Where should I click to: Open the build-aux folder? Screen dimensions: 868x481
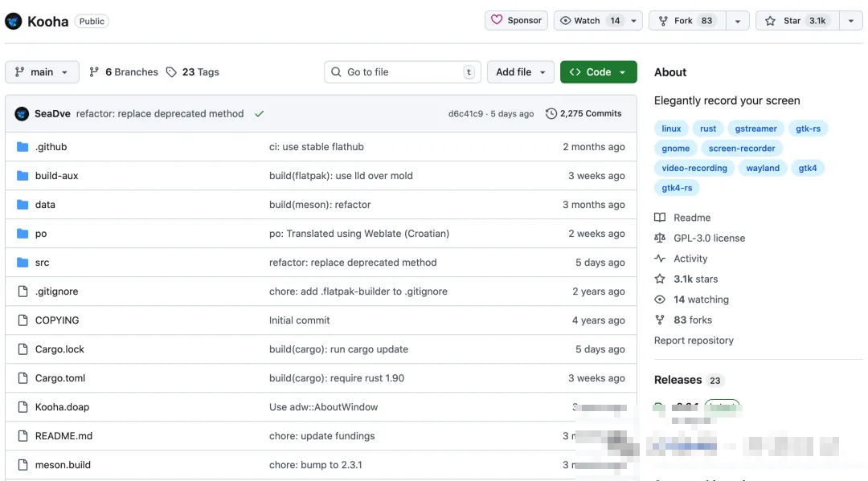[56, 175]
